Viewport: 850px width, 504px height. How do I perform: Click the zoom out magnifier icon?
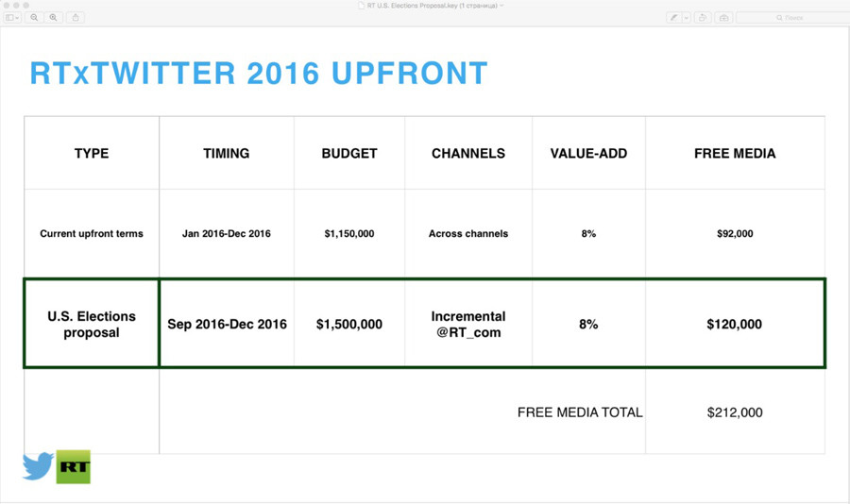[x=34, y=17]
